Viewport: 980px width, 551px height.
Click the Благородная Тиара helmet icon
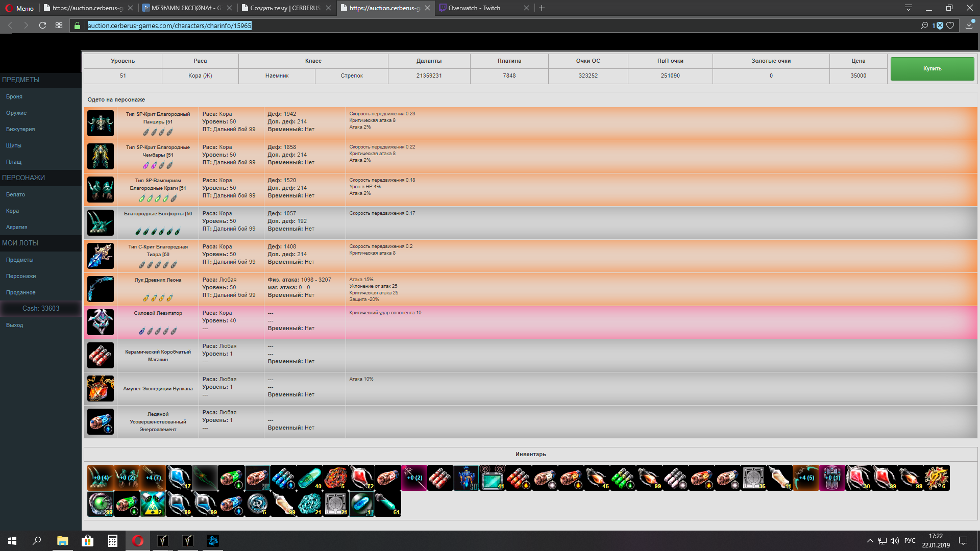tap(101, 256)
